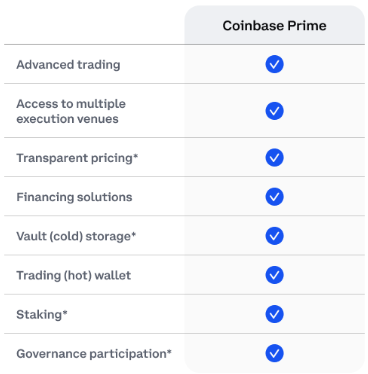Click the Trading (hot) wallet label
Viewport: 368px width, 374px height.
click(x=74, y=275)
